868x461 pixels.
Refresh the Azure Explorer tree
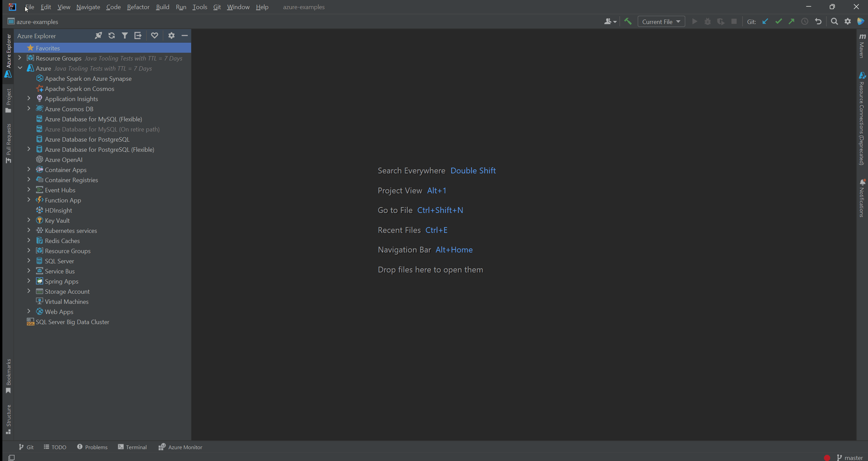pyautogui.click(x=112, y=35)
